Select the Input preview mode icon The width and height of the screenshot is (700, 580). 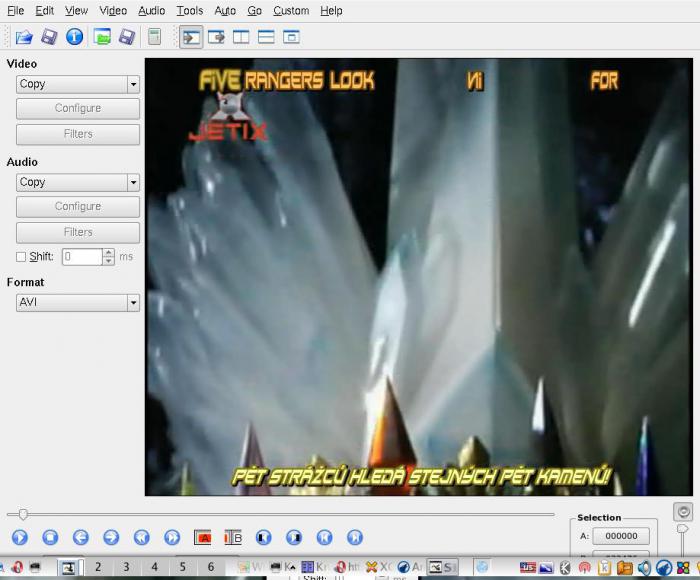point(191,37)
